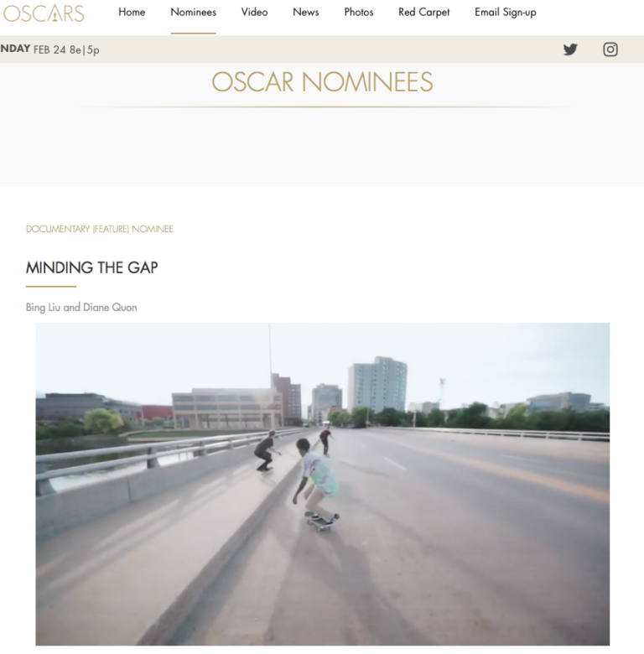
Task: Open the Red Carpet menu item
Action: [423, 12]
